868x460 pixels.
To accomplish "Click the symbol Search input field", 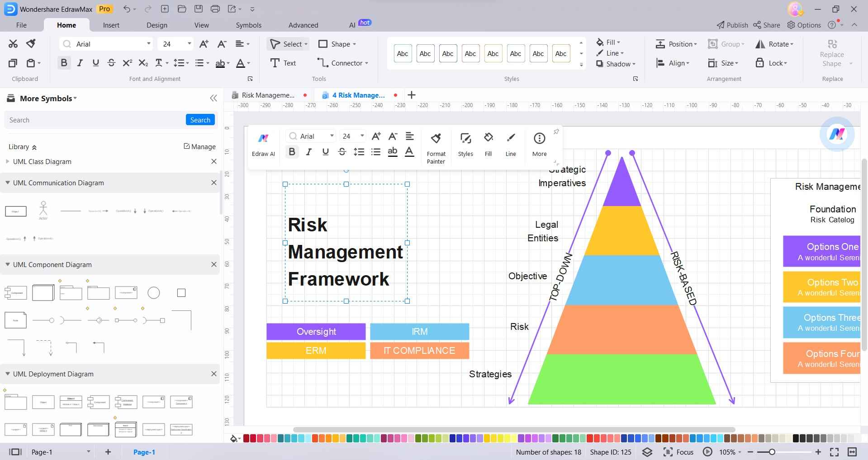I will pyautogui.click(x=95, y=120).
